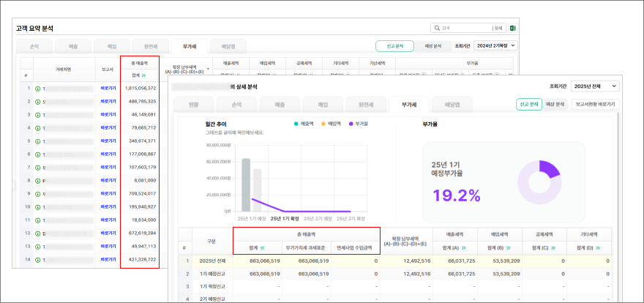Click the magnifier icon in the search box
Screen dimensions: 644x303
point(437,28)
